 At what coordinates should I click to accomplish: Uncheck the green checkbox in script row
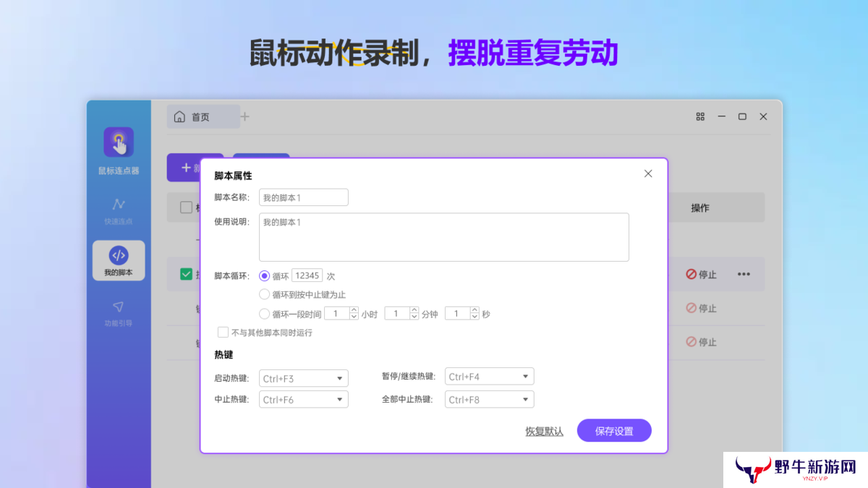click(x=187, y=274)
